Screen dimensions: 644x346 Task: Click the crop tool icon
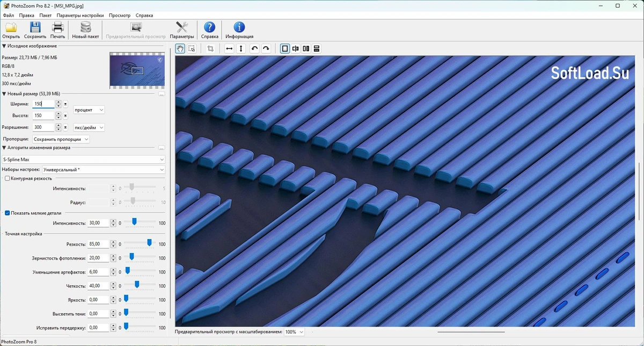click(x=210, y=48)
